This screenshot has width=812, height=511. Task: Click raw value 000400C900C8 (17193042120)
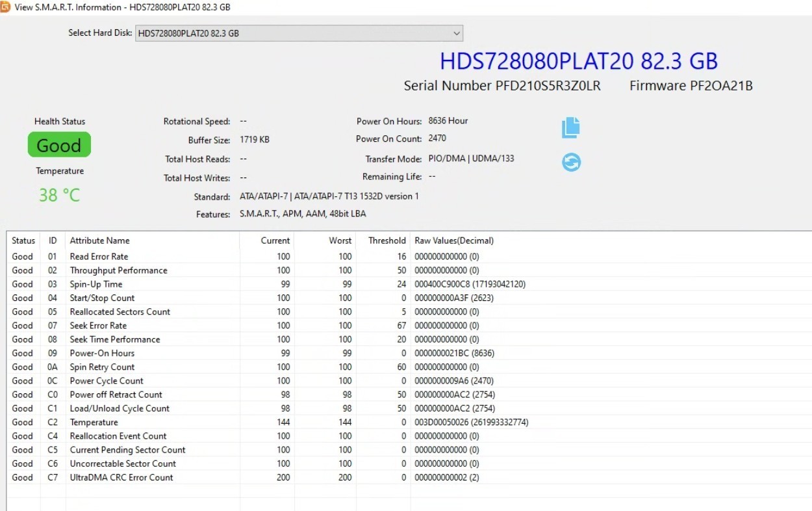point(470,284)
